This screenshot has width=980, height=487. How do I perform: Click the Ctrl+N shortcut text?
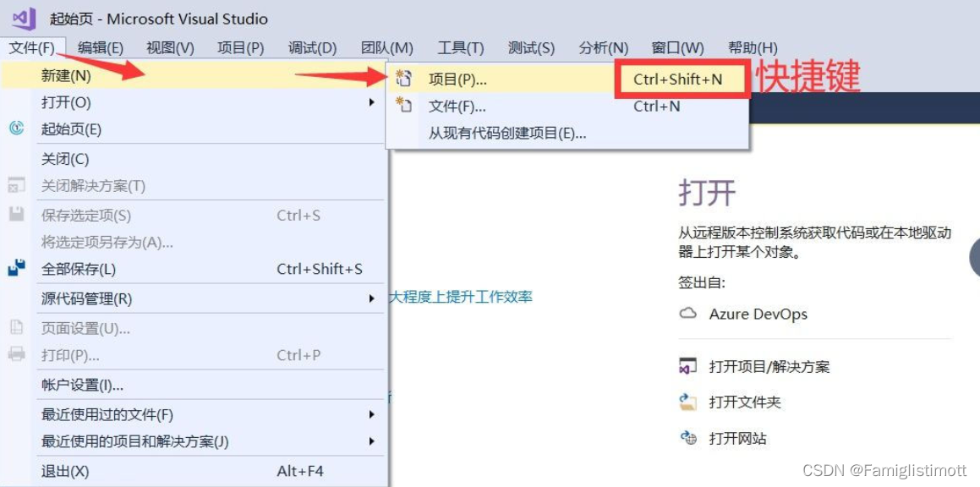(x=656, y=107)
